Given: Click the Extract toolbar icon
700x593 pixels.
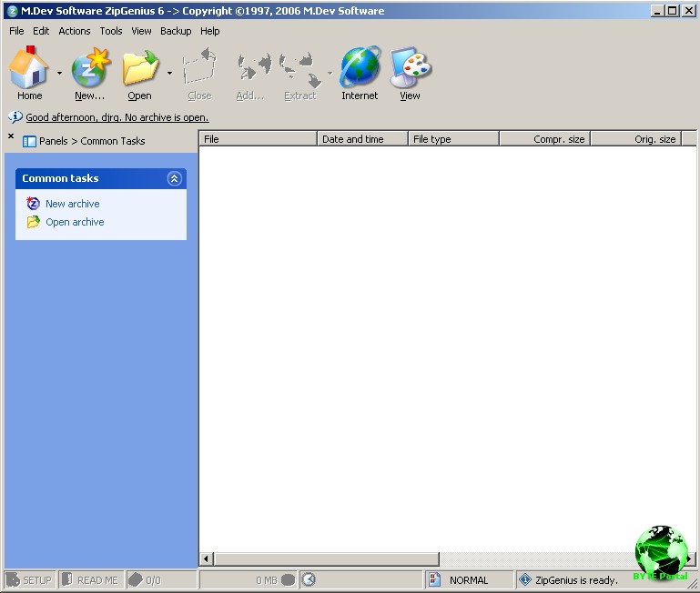Looking at the screenshot, I should [300, 70].
